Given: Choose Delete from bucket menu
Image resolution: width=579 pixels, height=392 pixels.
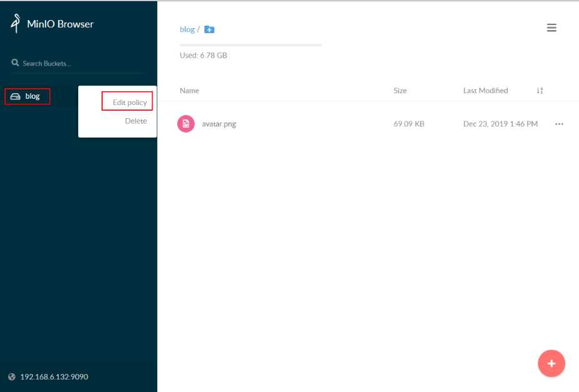Looking at the screenshot, I should (136, 121).
